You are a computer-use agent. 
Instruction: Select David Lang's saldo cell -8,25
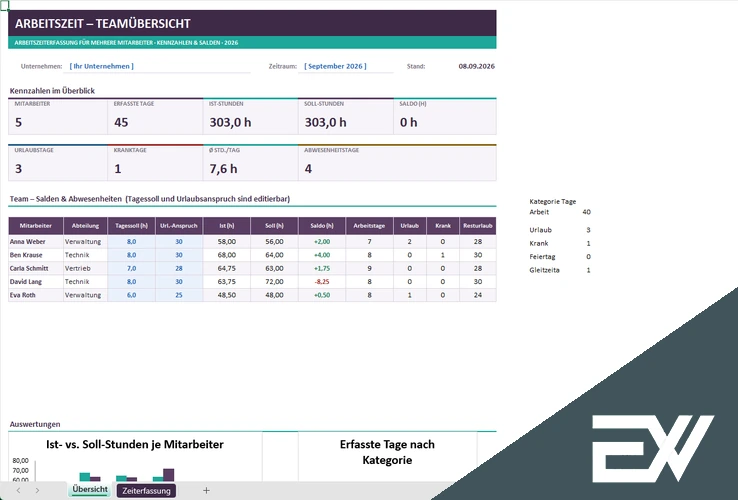pos(322,282)
